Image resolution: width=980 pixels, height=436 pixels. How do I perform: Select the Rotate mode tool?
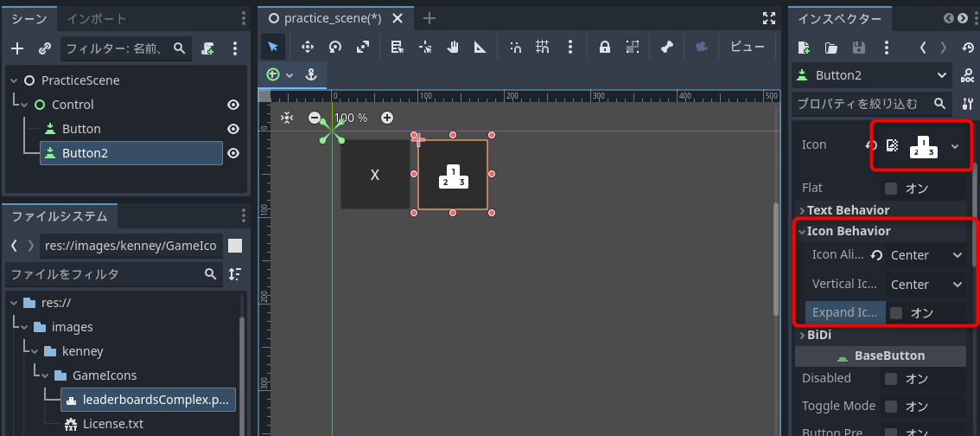(x=334, y=48)
